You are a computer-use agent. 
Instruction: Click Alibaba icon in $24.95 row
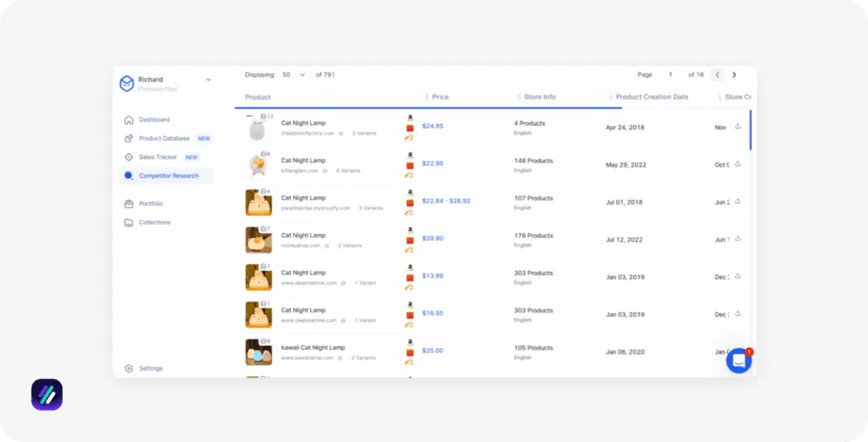(409, 137)
